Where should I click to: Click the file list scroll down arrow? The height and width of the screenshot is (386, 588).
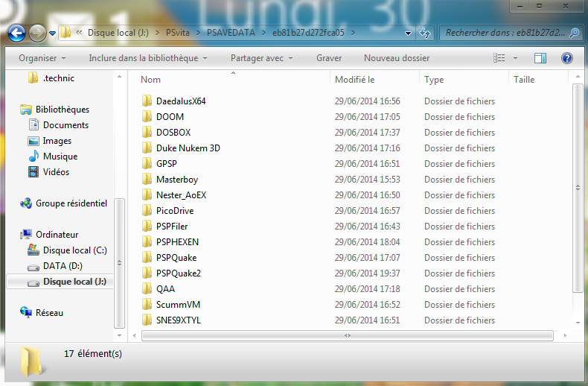(x=578, y=323)
